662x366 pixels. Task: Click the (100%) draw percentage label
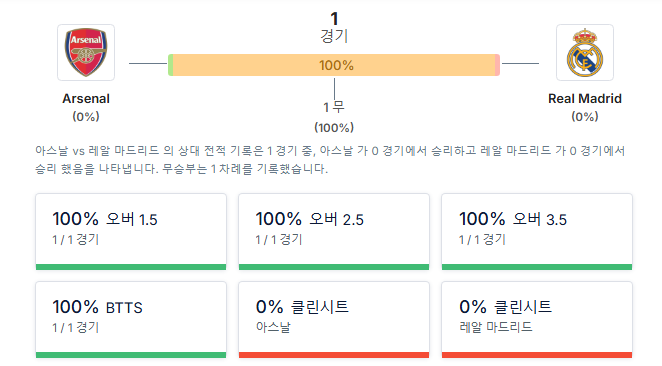[334, 127]
